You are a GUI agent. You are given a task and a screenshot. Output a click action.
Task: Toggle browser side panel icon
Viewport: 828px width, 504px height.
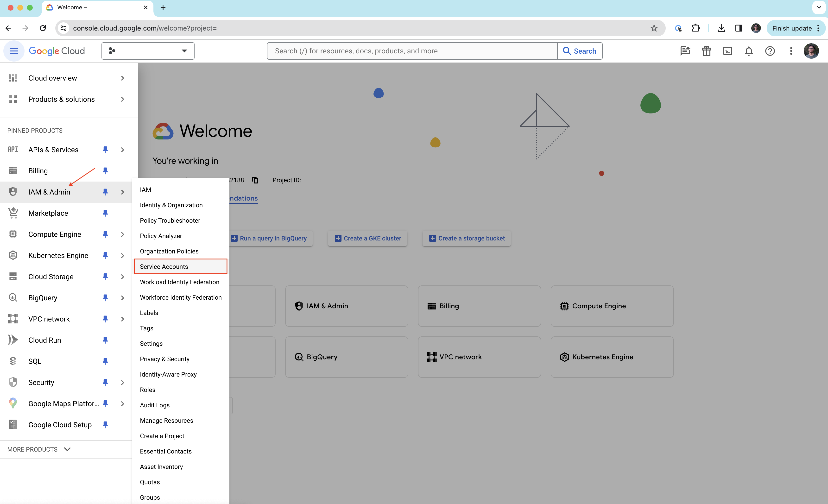pos(739,28)
